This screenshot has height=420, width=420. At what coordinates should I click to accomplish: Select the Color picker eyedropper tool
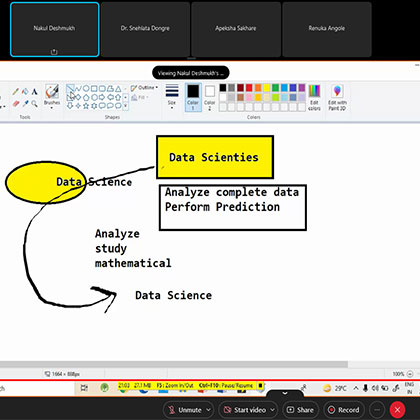26,104
